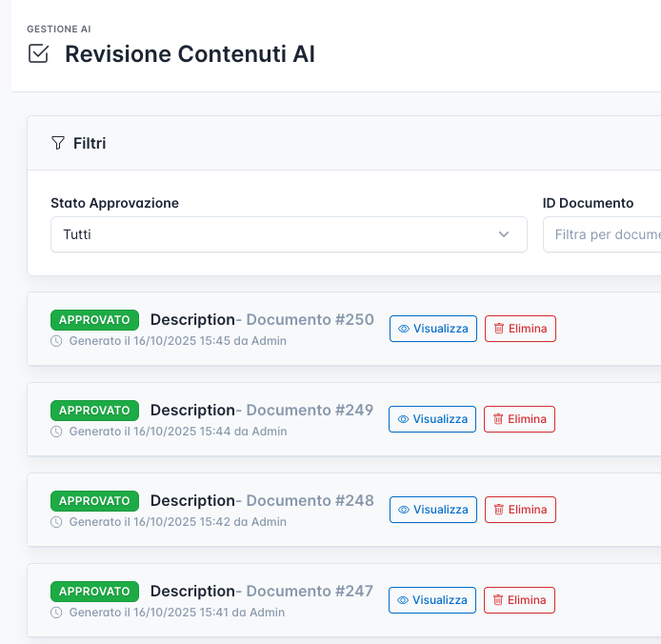This screenshot has height=644, width=661.
Task: Focus the ID Documento filter field
Action: click(602, 234)
